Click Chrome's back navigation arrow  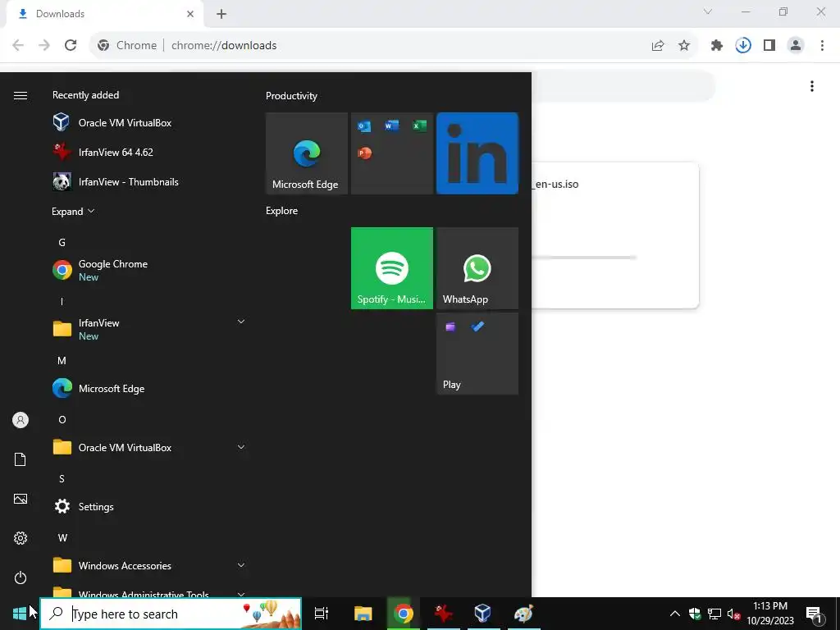pyautogui.click(x=18, y=46)
